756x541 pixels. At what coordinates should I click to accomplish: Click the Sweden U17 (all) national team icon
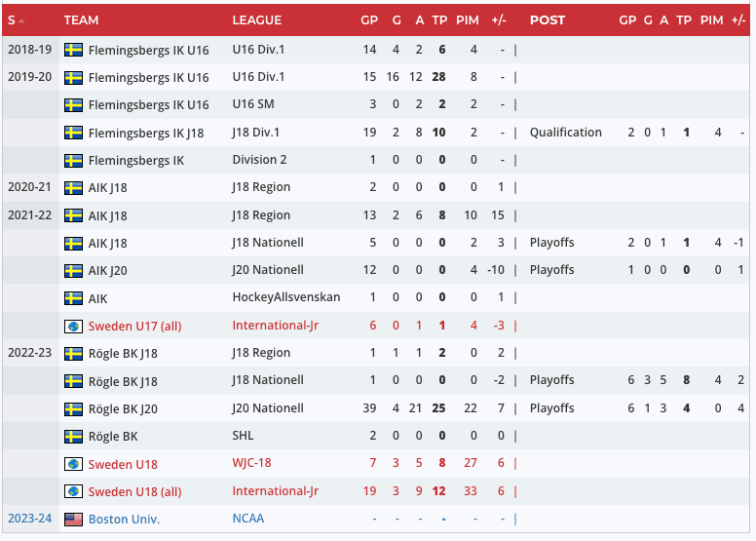[73, 327]
